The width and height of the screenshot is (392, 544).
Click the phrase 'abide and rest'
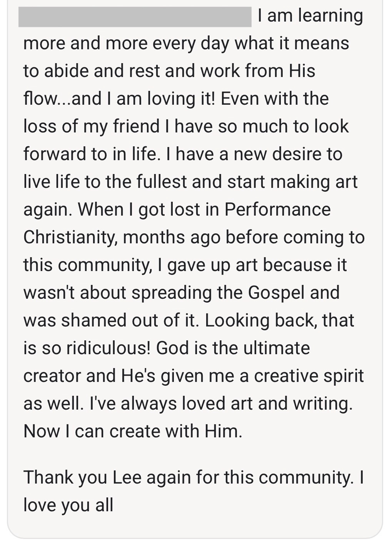[x=100, y=71]
